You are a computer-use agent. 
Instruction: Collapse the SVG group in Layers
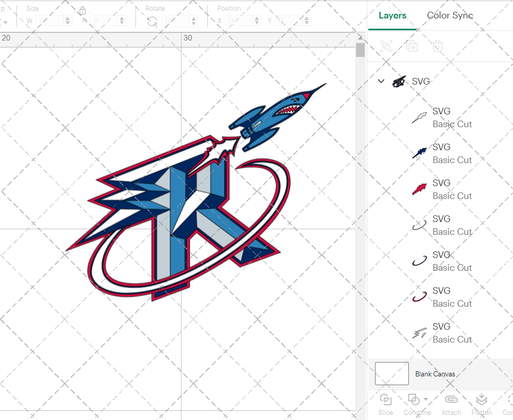(x=381, y=81)
